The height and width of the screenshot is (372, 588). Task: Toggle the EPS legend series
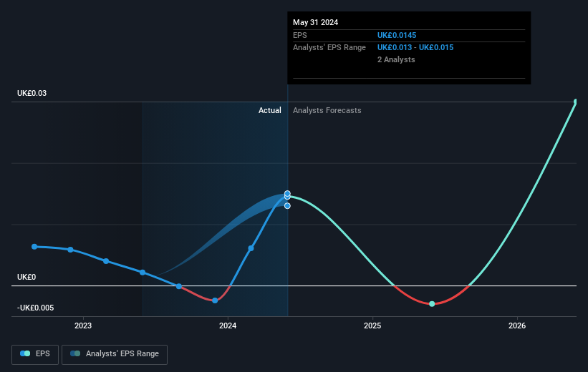pos(35,354)
